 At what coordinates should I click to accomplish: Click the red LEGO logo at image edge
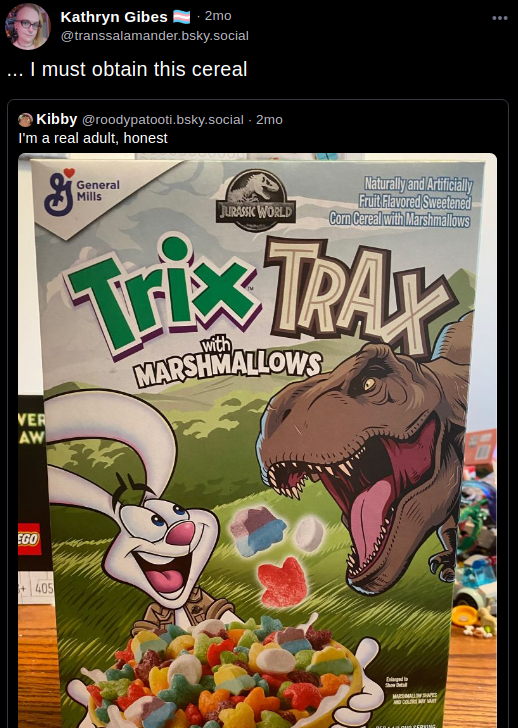point(29,539)
